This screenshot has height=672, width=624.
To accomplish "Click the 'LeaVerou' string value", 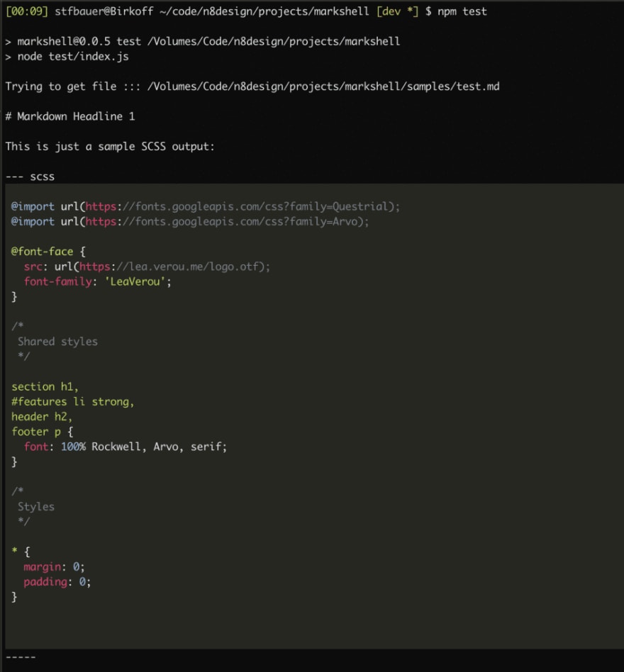I will pos(135,281).
